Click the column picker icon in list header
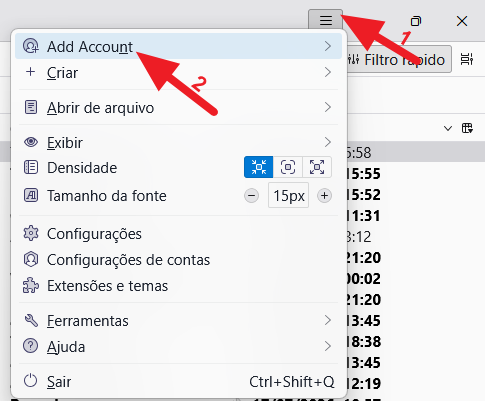The height and width of the screenshot is (401, 485). coord(467,128)
